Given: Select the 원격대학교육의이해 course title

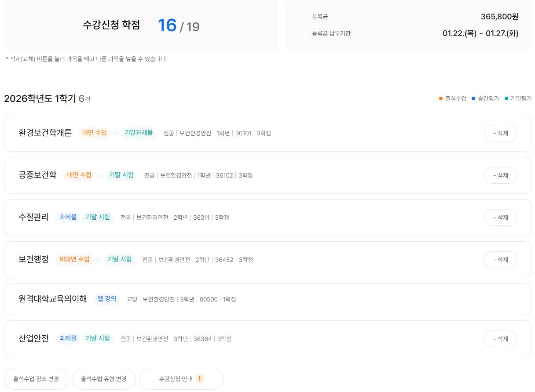Looking at the screenshot, I should click(53, 299).
